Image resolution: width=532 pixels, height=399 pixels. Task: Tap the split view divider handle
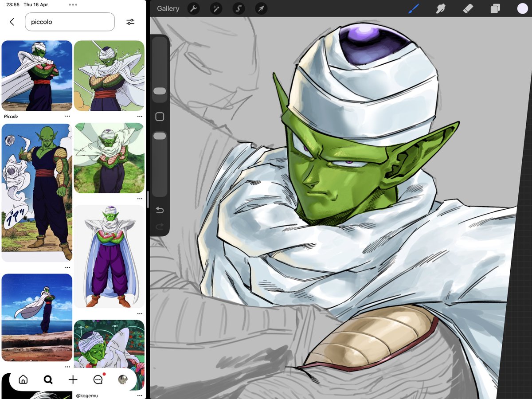(148, 199)
